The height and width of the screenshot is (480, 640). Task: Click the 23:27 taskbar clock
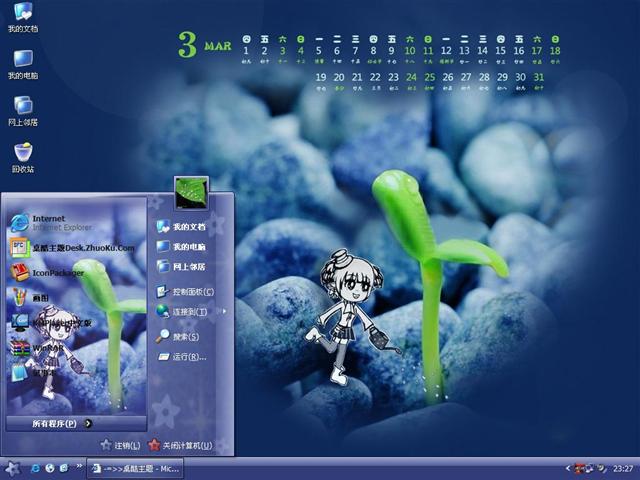click(623, 469)
